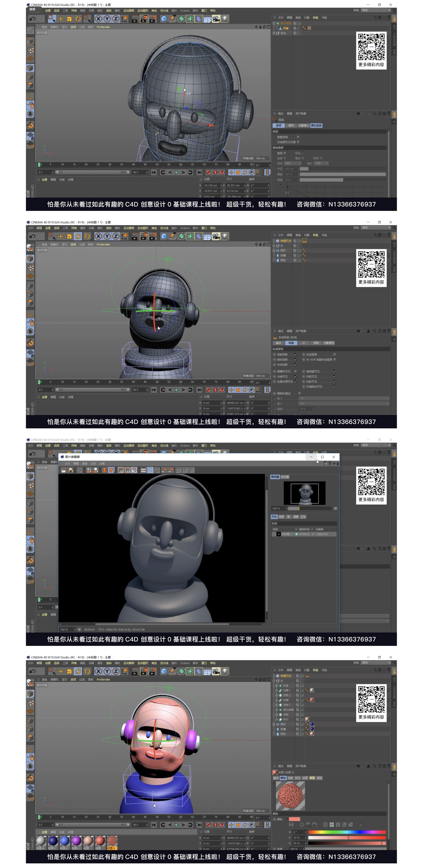Click the save image icon in Picture Viewer
The height and width of the screenshot is (868, 424).
coord(71,470)
